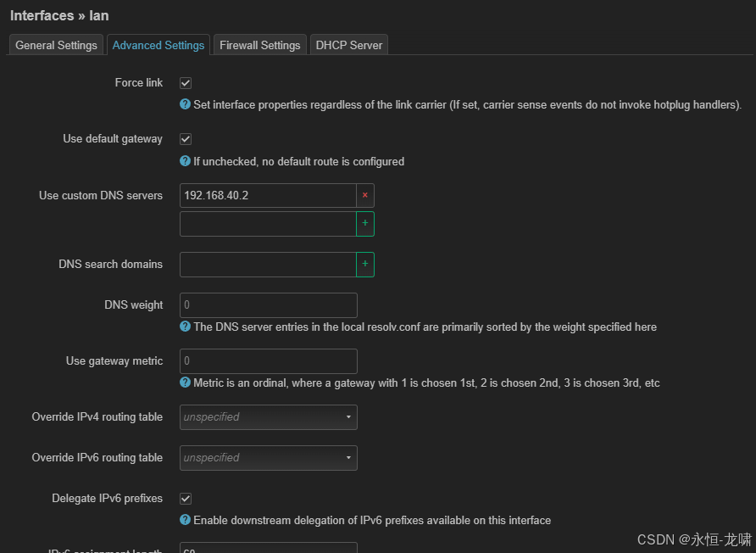Click help icon beside IPv6 delegation description

point(185,520)
